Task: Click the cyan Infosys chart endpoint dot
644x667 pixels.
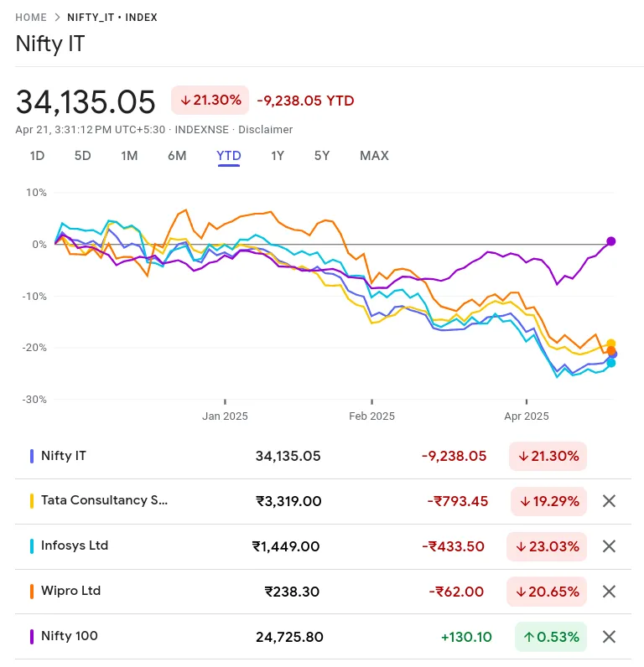Action: click(610, 363)
